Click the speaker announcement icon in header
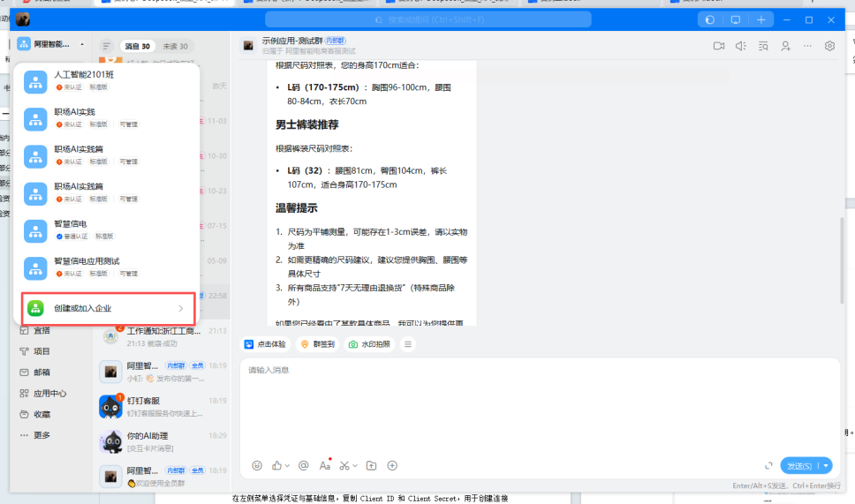 [740, 46]
